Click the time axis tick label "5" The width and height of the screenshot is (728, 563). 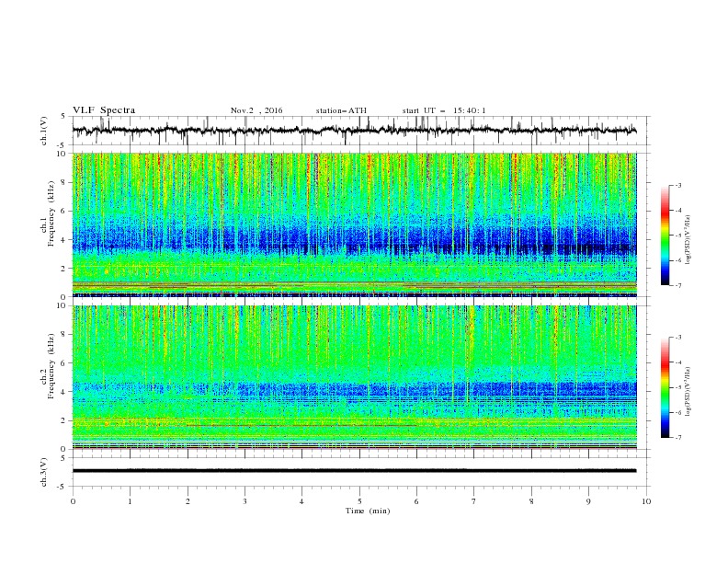tap(359, 501)
